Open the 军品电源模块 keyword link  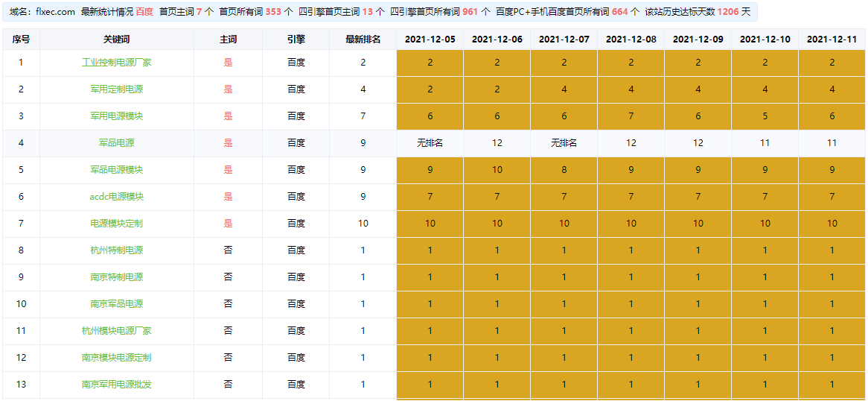pyautogui.click(x=116, y=170)
